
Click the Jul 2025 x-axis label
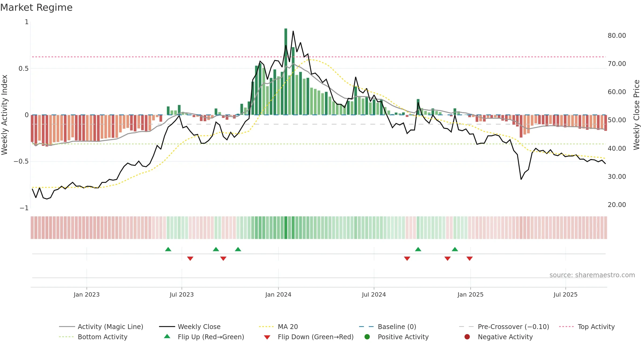click(x=565, y=294)
